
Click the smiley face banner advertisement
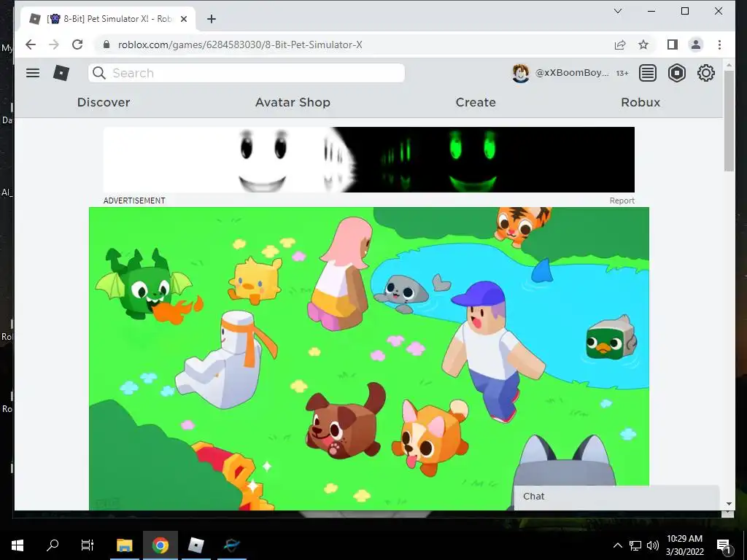(368, 160)
